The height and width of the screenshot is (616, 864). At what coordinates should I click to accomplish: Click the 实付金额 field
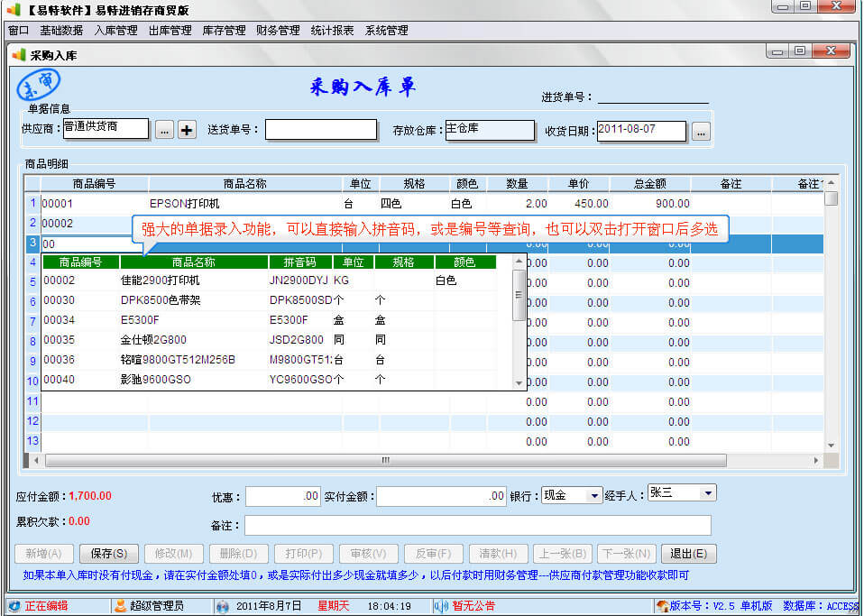point(441,496)
